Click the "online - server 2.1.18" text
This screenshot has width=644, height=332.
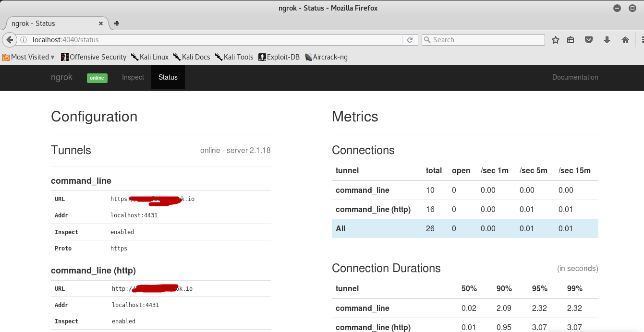(235, 151)
